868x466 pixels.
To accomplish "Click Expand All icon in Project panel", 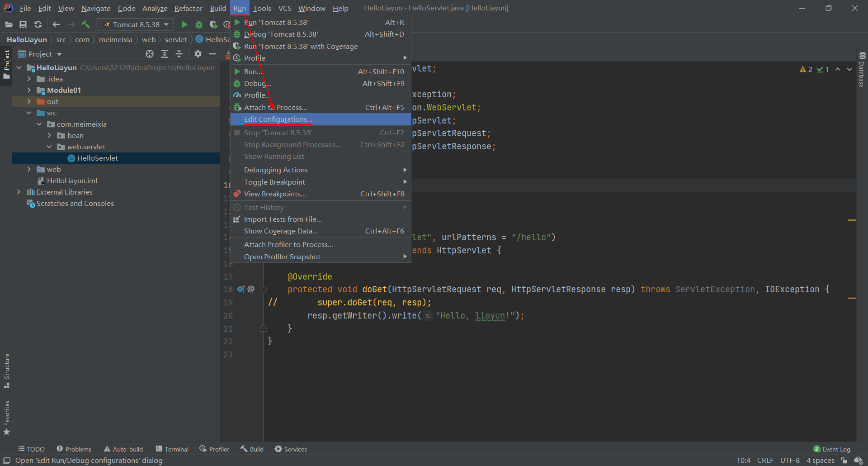I will point(165,54).
